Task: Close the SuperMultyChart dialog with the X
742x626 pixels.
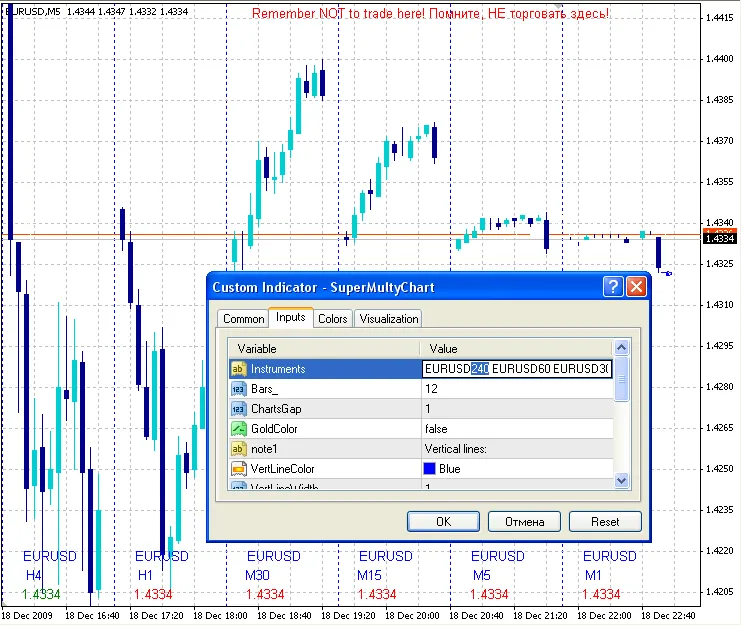Action: pos(636,287)
